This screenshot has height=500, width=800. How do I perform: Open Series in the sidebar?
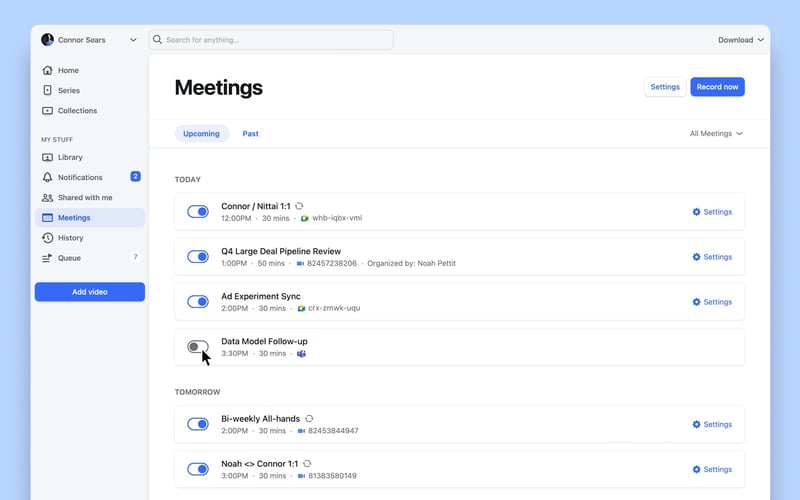tap(90, 90)
